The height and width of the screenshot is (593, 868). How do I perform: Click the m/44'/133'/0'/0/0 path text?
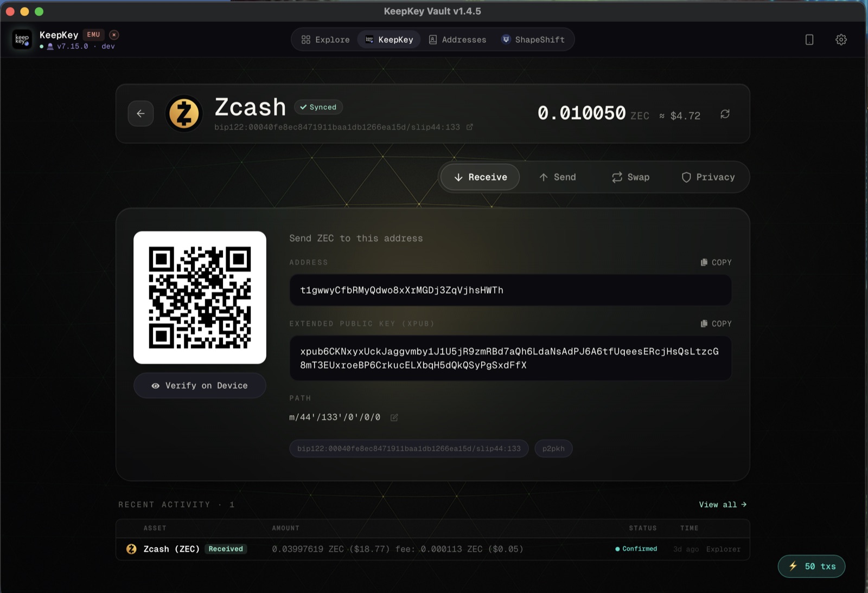click(x=335, y=417)
